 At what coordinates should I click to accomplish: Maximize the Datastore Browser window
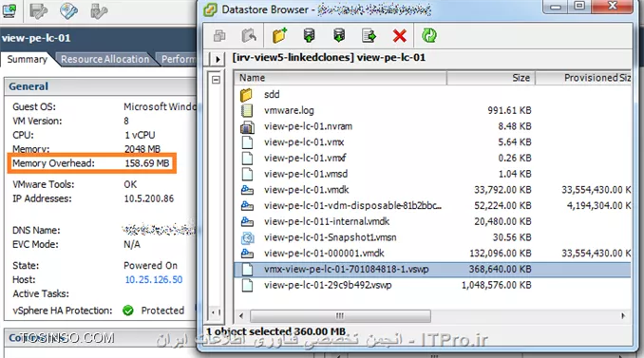click(579, 6)
